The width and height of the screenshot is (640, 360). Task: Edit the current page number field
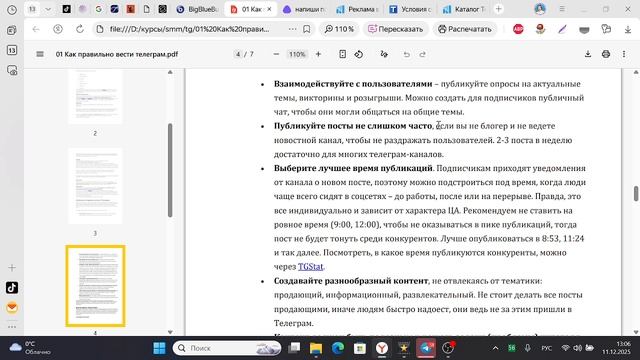pyautogui.click(x=238, y=54)
